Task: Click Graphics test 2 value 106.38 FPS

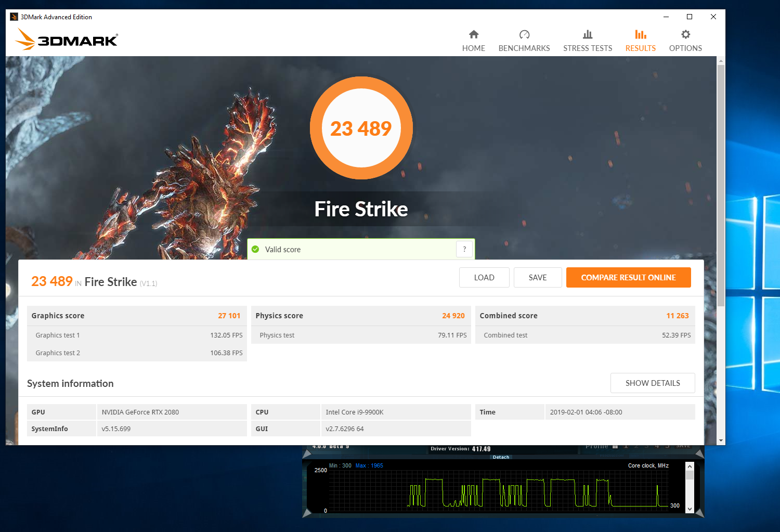Action: tap(226, 353)
